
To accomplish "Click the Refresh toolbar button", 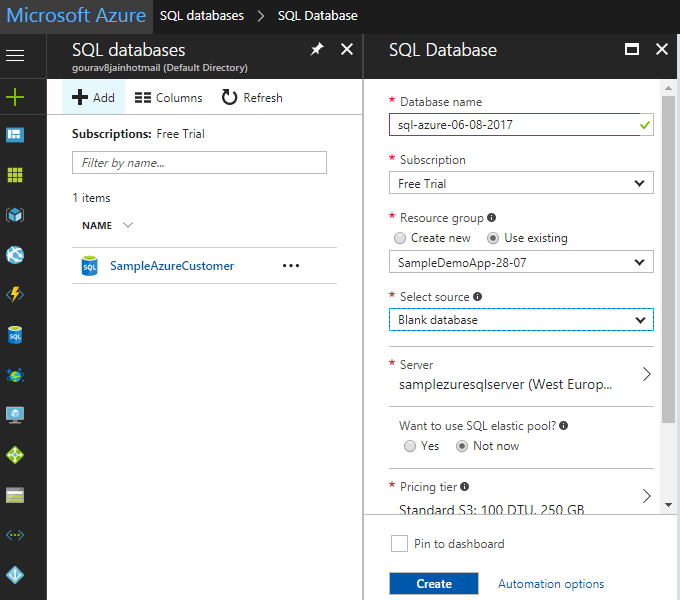I will coord(252,98).
